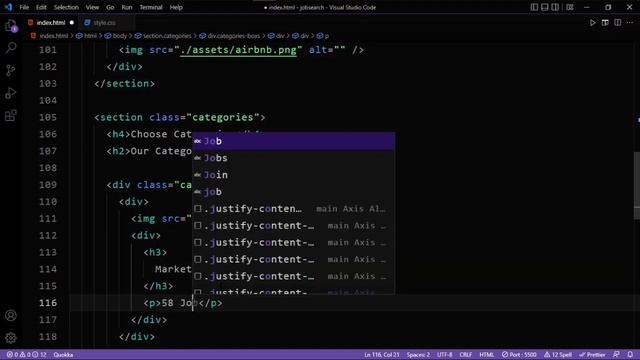This screenshot has height=360, width=640.
Task: Click Port: 5500 Live Server status
Action: [519, 355]
